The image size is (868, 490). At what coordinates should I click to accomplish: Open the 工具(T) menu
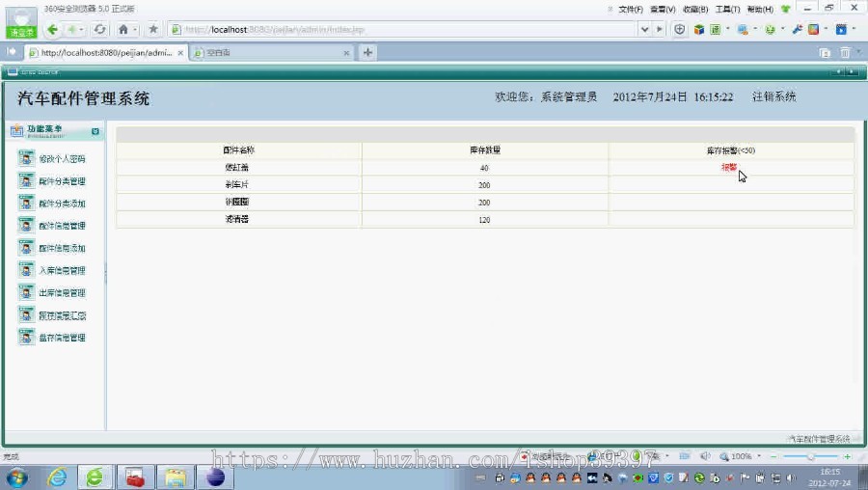click(727, 9)
